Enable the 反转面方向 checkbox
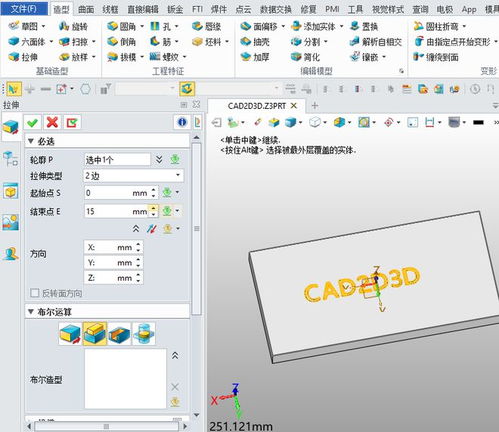This screenshot has width=499, height=432. pyautogui.click(x=34, y=293)
